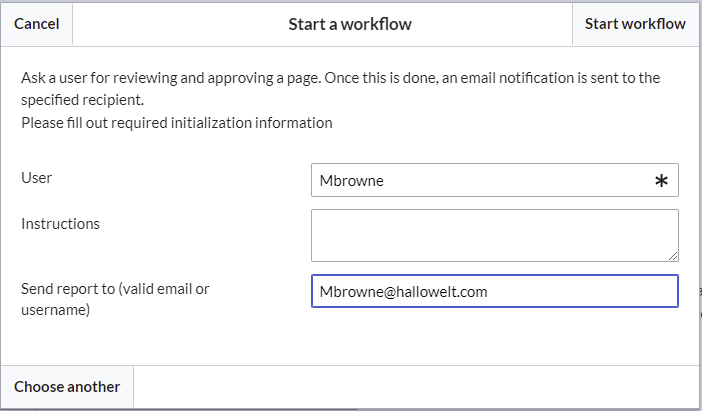Click the required asterisk in User field
The width and height of the screenshot is (702, 411).
tap(661, 181)
